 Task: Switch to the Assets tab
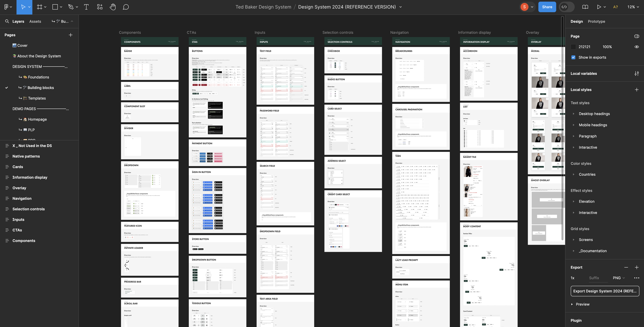(35, 21)
